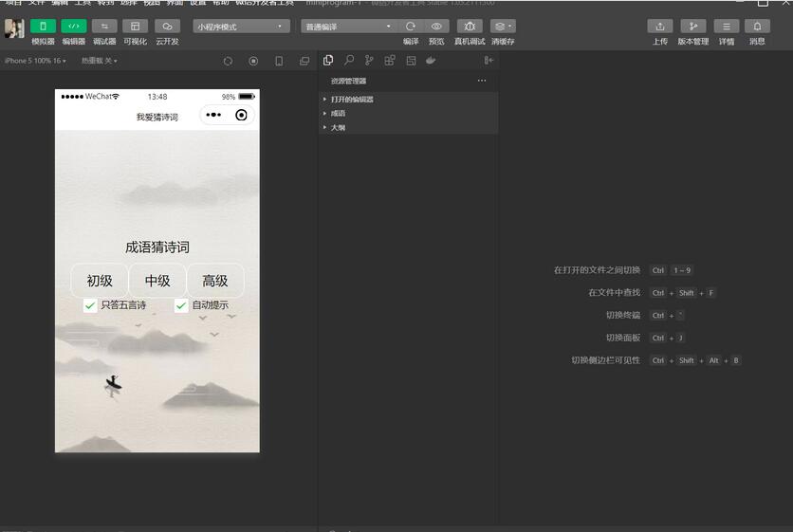Open the 热重载 hot reload dropdown

pyautogui.click(x=99, y=61)
